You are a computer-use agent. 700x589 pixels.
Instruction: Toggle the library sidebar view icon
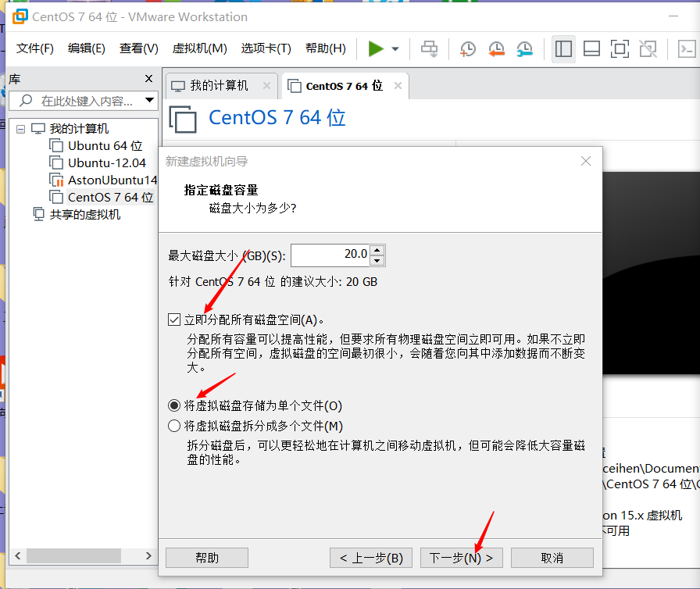pos(563,48)
